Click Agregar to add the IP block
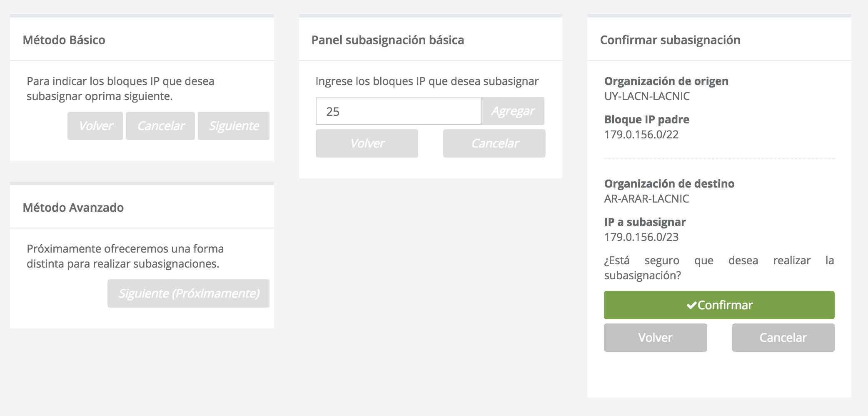This screenshot has height=416, width=868. tap(513, 110)
